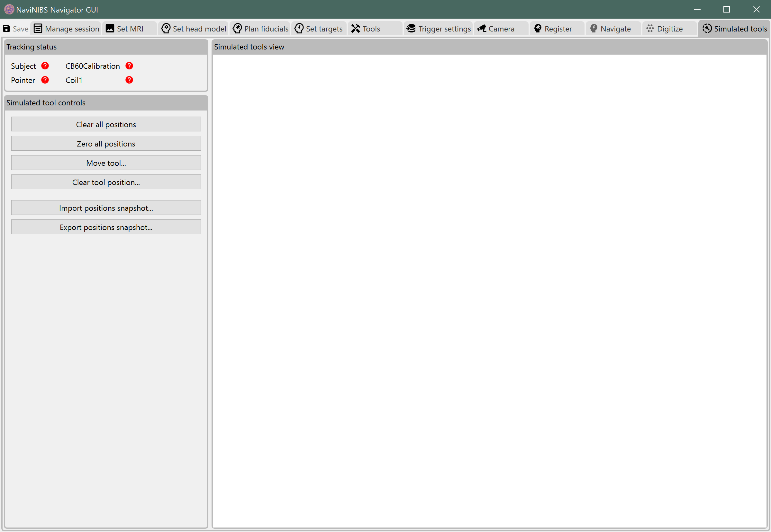771x532 pixels.
Task: Click the Camera tab's camera icon
Action: coord(481,29)
